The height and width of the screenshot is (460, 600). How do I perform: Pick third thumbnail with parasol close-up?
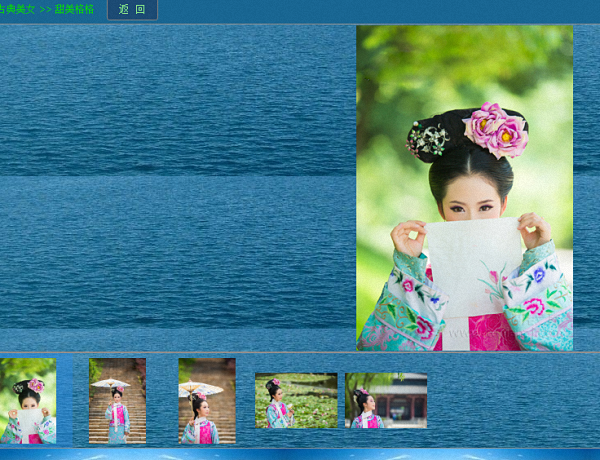(206, 401)
